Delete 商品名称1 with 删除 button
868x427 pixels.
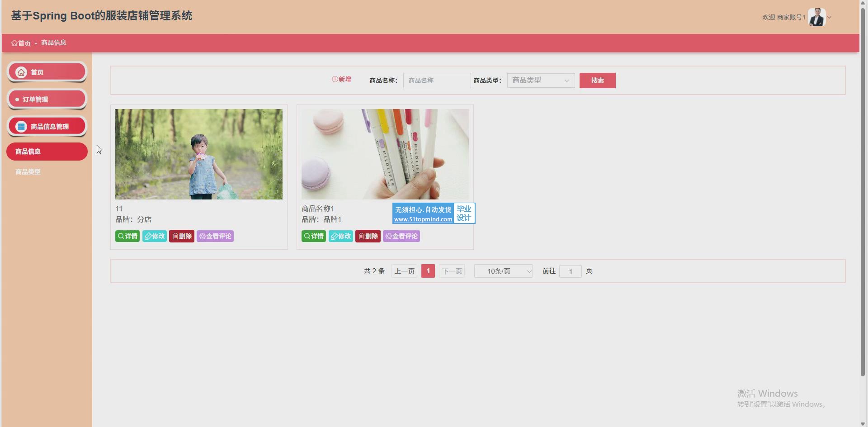click(368, 236)
